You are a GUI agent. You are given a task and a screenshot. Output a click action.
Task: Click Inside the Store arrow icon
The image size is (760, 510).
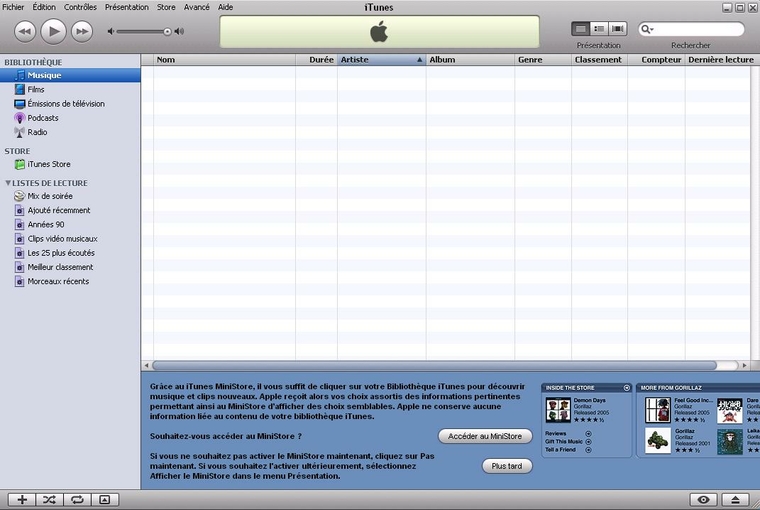pos(626,388)
